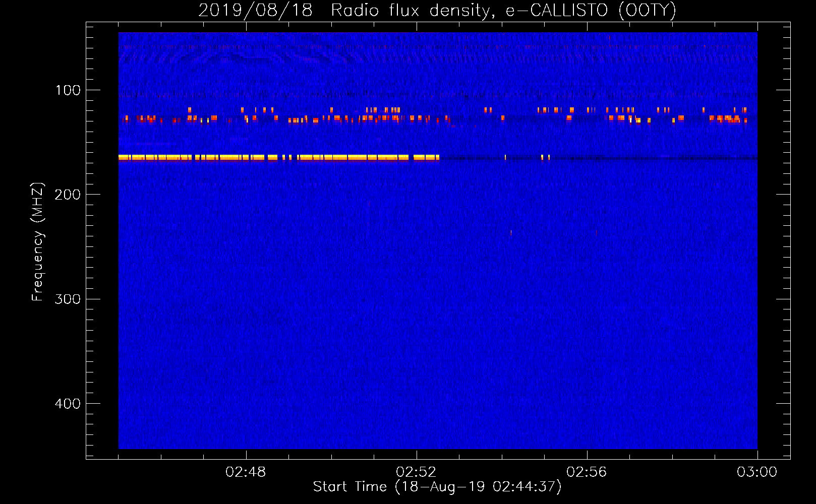
Task: Click the "Frequency (MHZ)" axis label
Action: [38, 241]
